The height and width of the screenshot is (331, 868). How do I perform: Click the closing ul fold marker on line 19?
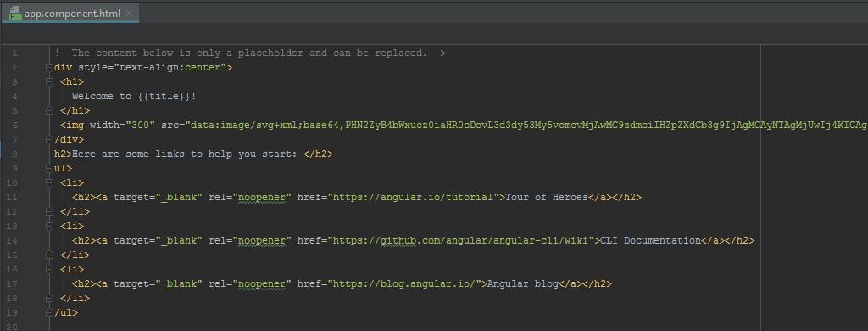[x=49, y=312]
